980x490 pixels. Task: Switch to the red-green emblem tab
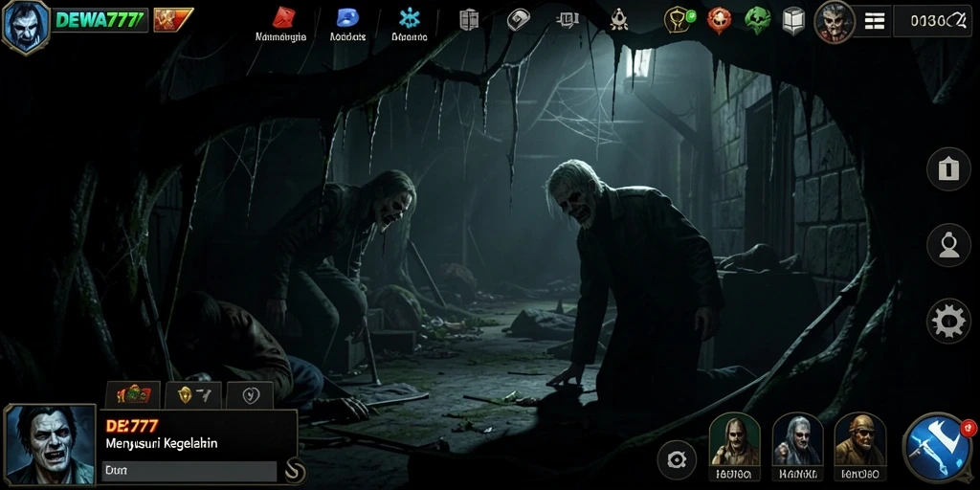(133, 395)
